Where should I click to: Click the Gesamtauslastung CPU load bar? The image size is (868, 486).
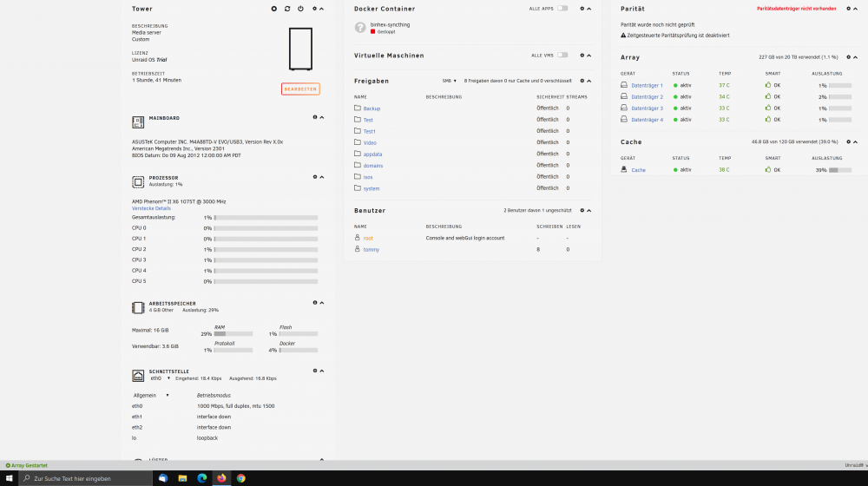266,218
